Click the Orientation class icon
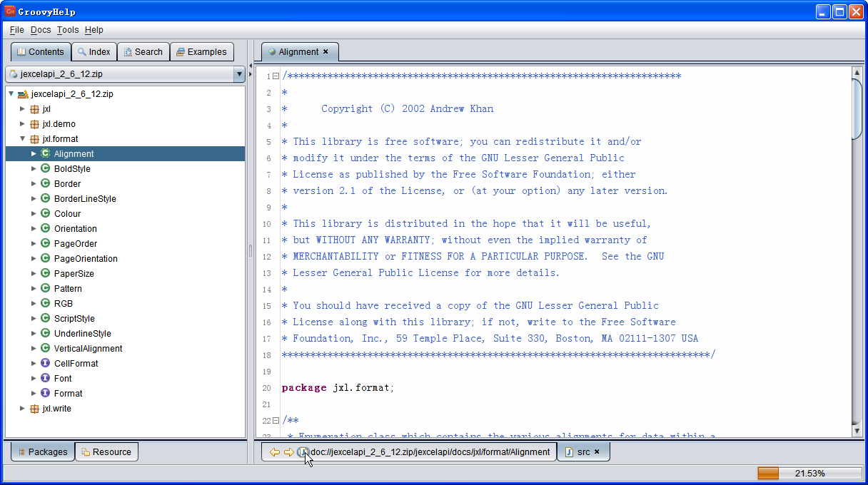Viewport: 868px width, 485px height. [x=45, y=228]
